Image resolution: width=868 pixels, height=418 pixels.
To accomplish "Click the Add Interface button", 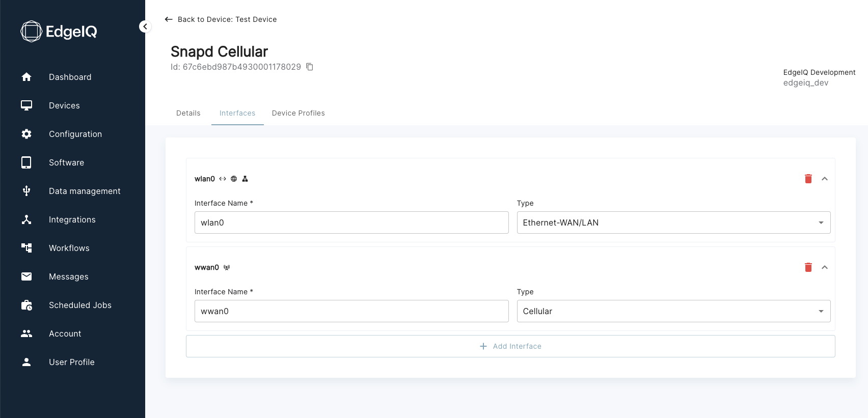I will tap(510, 346).
